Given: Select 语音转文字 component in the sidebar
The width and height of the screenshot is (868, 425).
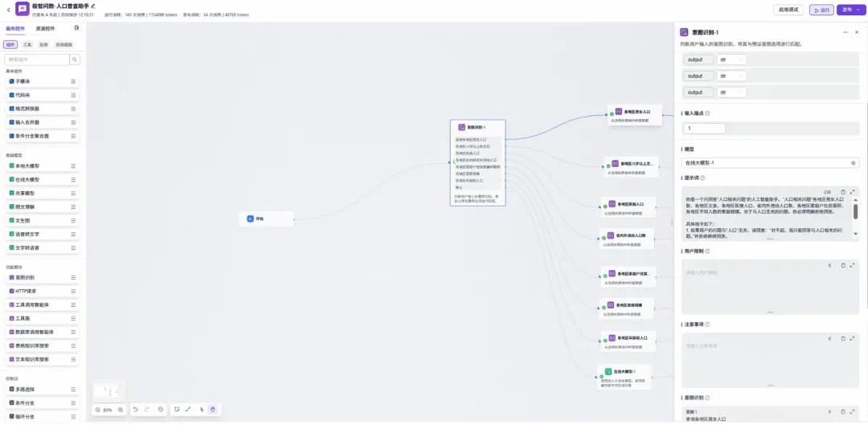Looking at the screenshot, I should point(42,234).
